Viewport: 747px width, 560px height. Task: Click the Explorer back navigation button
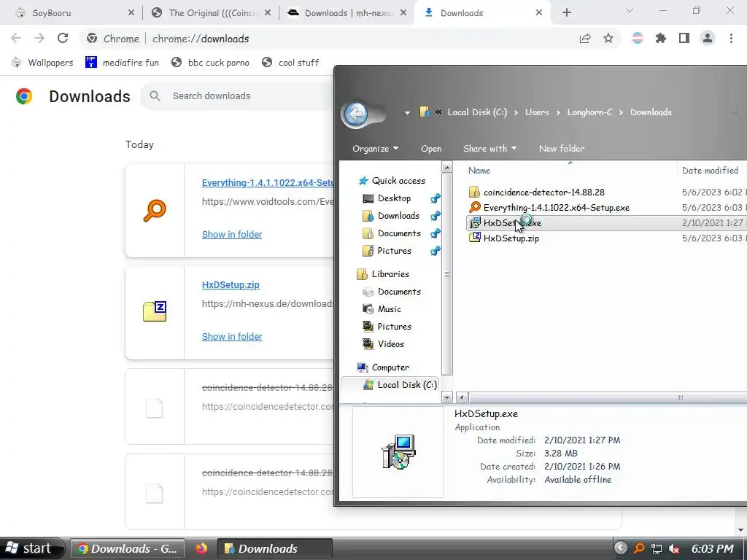[356, 113]
